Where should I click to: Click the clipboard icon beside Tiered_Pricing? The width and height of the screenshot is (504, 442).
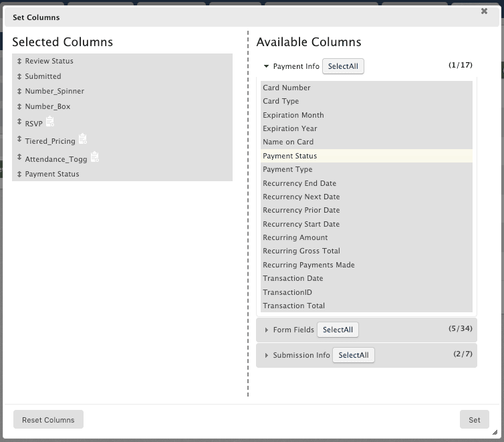(x=82, y=139)
